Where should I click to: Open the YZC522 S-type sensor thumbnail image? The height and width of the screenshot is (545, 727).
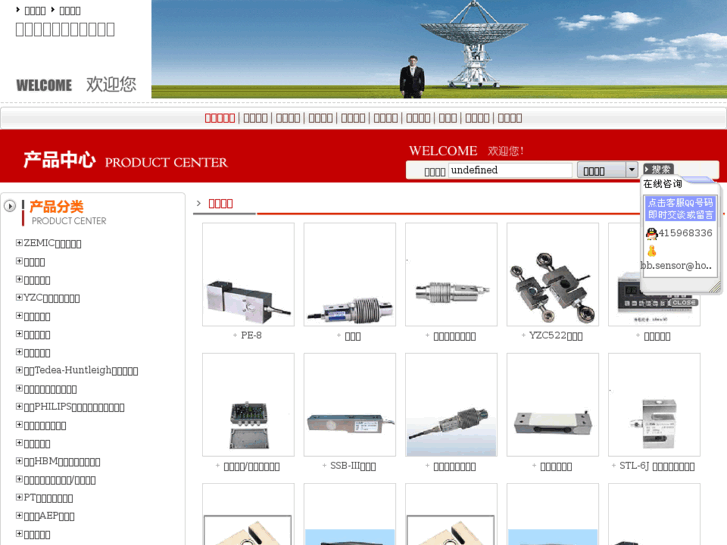coord(553,274)
